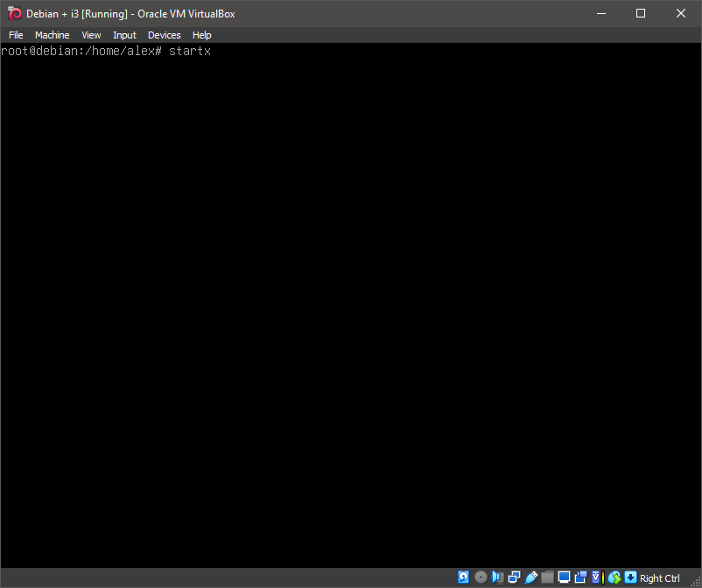
Task: Open the Input menu
Action: [124, 35]
